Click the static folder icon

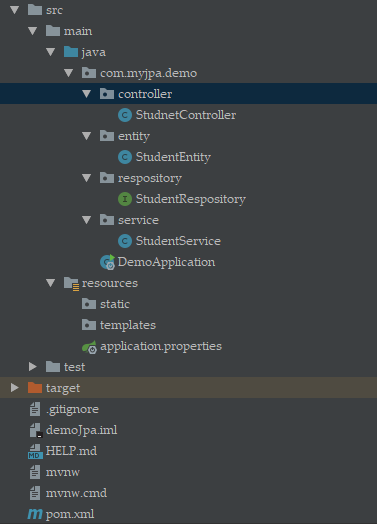coord(89,304)
